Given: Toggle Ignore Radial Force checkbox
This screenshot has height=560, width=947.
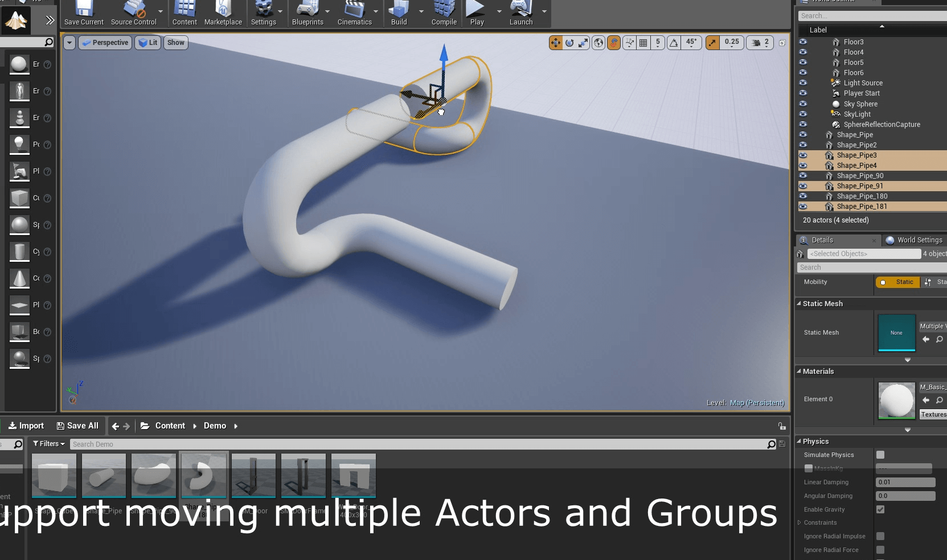Looking at the screenshot, I should (880, 550).
